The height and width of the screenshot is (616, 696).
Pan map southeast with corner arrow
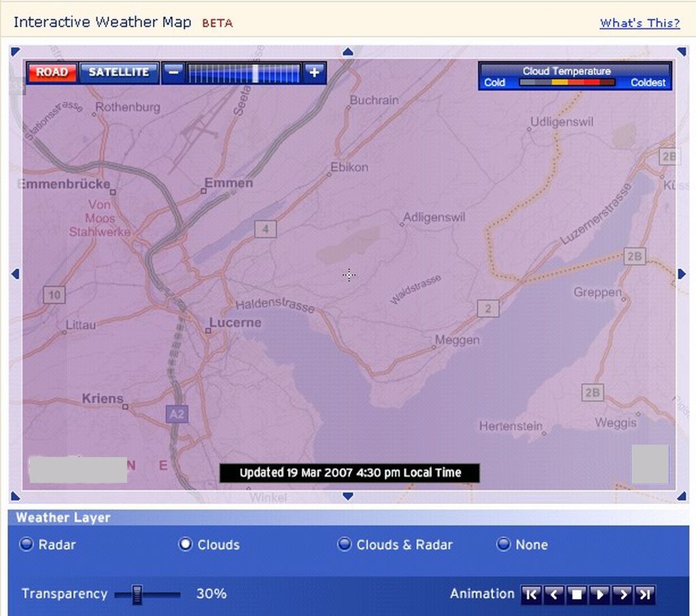pos(682,496)
